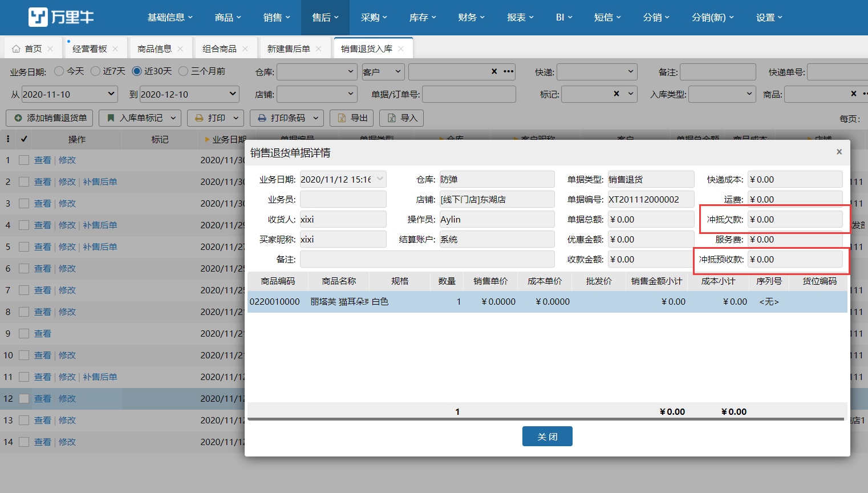Image resolution: width=868 pixels, height=493 pixels.
Task: Close the 首页 tab
Action: pos(50,49)
